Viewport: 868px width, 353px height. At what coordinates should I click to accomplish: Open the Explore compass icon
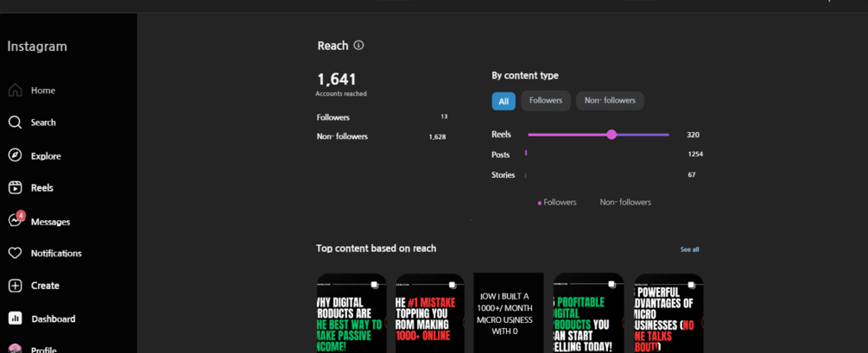tap(15, 156)
